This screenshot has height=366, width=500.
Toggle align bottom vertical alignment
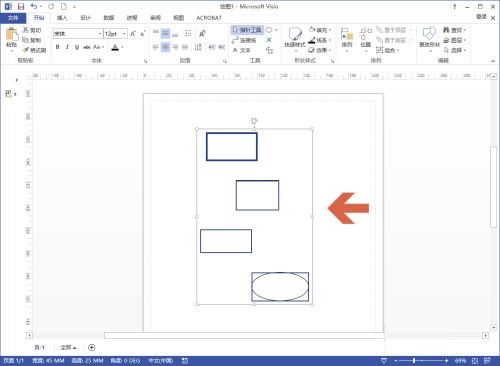pyautogui.click(x=175, y=33)
